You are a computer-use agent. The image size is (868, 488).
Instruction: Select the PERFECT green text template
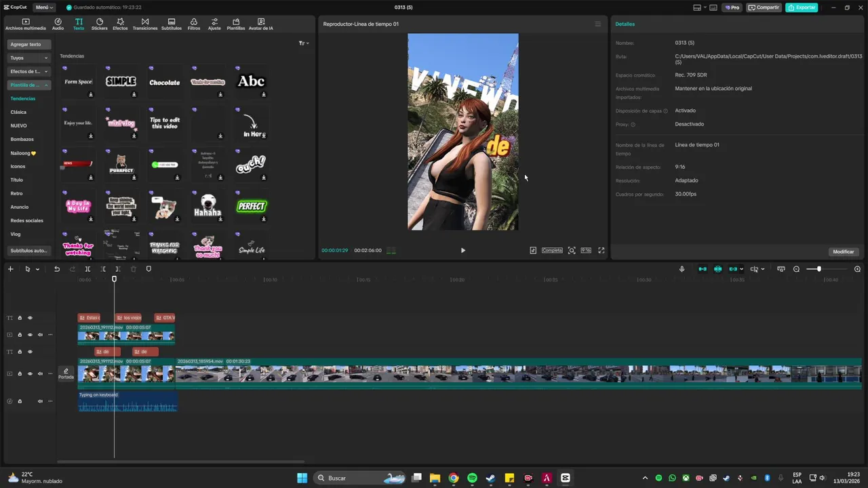[x=252, y=206]
